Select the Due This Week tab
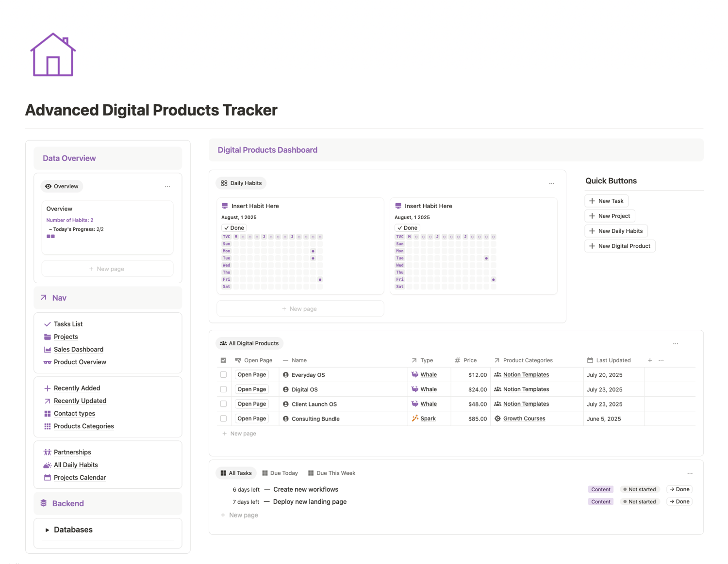Image resolution: width=728 pixels, height=564 pixels. (x=331, y=473)
